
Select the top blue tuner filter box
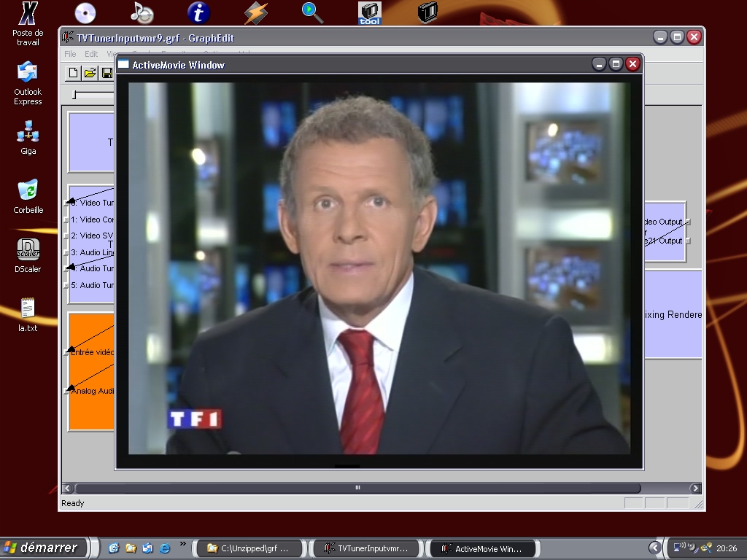91,142
